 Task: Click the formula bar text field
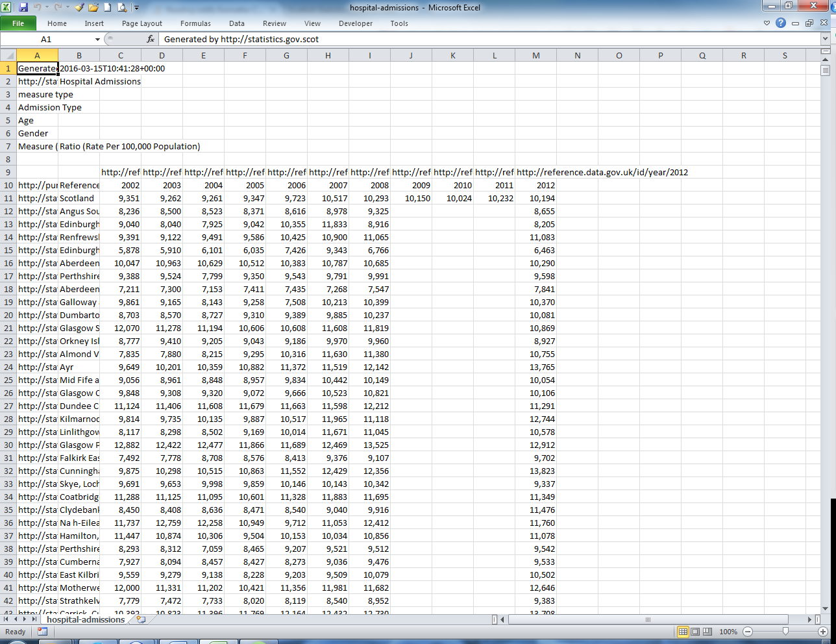click(490, 39)
